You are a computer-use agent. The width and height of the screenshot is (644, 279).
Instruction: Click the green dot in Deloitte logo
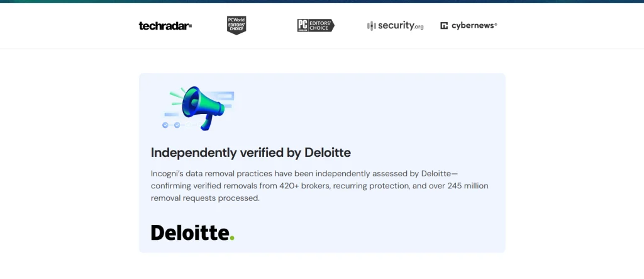231,237
